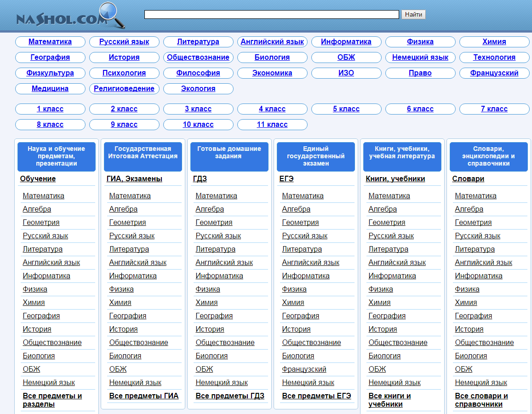Viewport: 532px width, 414px height.
Task: Choose Геометрия in the ГИА, Экзамены column
Action: point(127,223)
